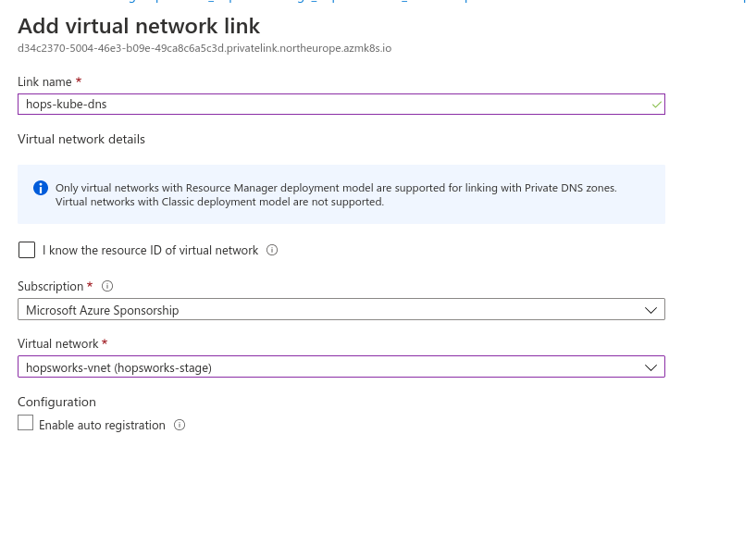Open the Microsoft Azure Sponsorship subscription dropdown

(x=341, y=309)
